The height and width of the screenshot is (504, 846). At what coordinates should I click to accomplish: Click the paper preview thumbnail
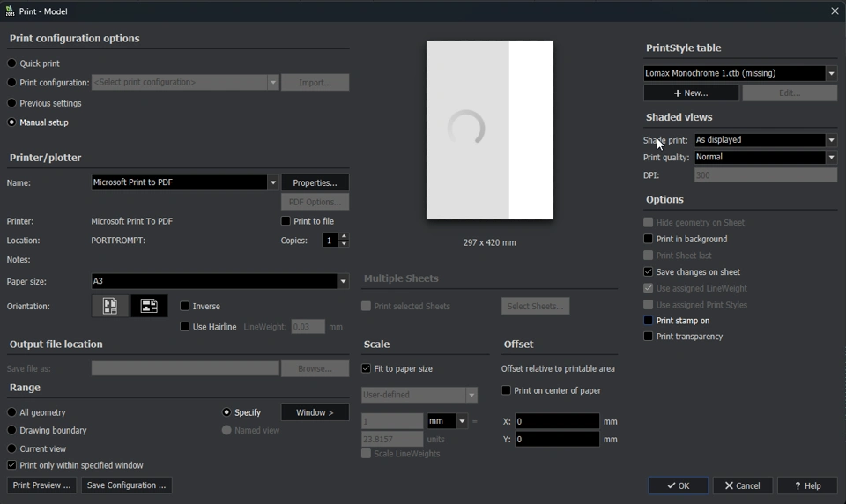point(489,130)
